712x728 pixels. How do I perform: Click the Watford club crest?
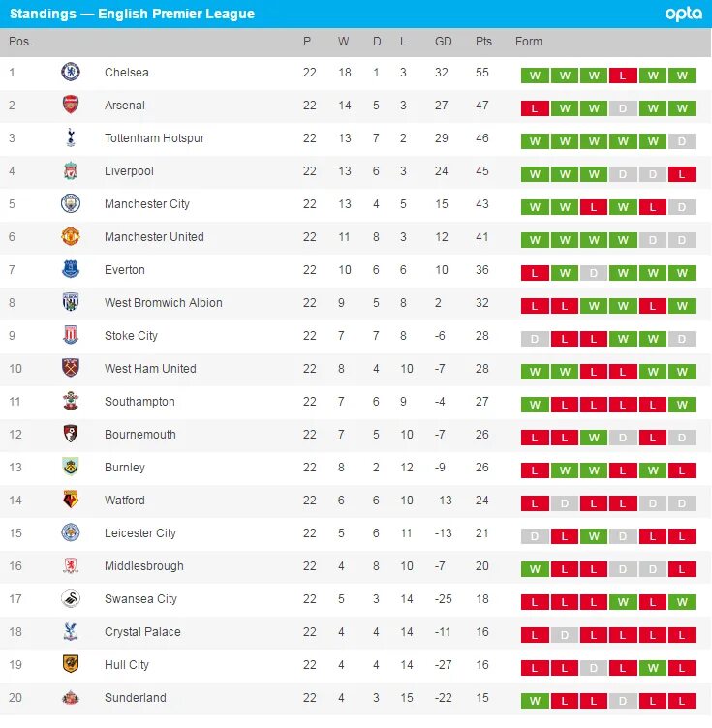(71, 500)
